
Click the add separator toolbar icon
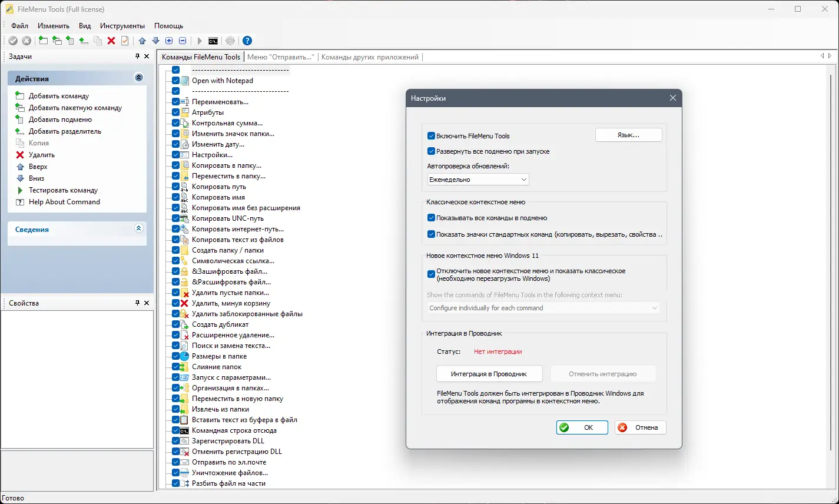(x=84, y=41)
